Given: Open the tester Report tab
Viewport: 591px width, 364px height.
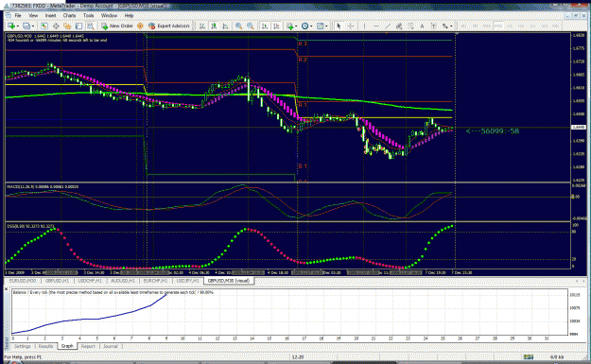Looking at the screenshot, I should point(88,346).
